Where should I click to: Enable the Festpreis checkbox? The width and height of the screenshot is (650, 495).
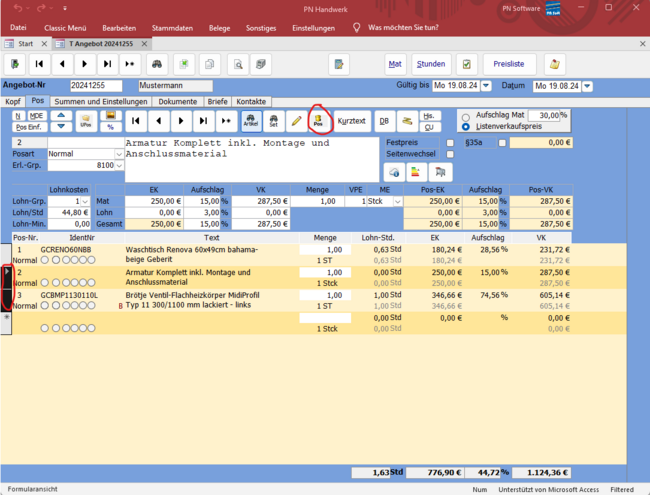(450, 143)
